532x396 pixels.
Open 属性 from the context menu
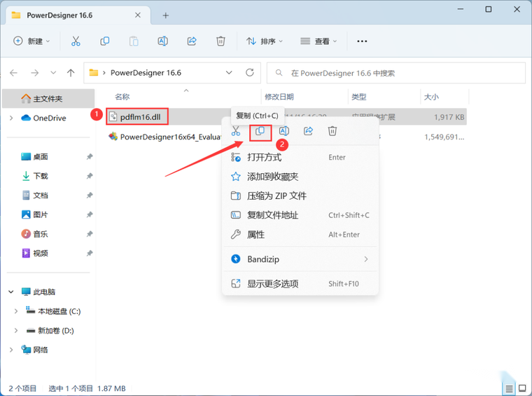coord(300,234)
